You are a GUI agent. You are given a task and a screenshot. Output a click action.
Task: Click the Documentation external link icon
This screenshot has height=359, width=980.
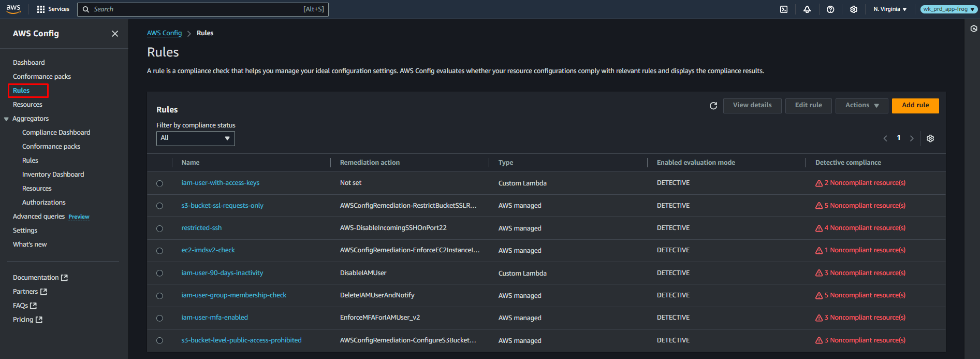pyautogui.click(x=65, y=278)
